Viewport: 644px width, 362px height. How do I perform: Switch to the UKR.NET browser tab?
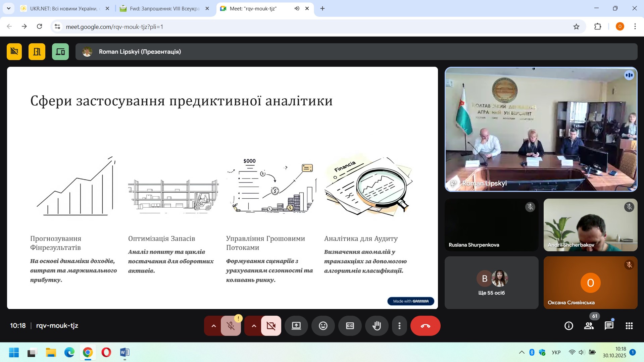point(63,8)
